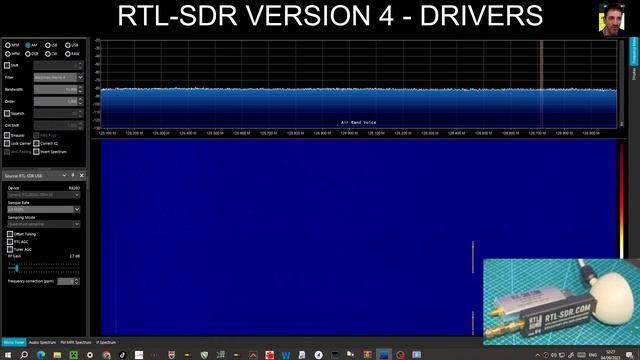Select the LSB demodulation mode
Viewport: 640px width, 360px height.
[48, 45]
